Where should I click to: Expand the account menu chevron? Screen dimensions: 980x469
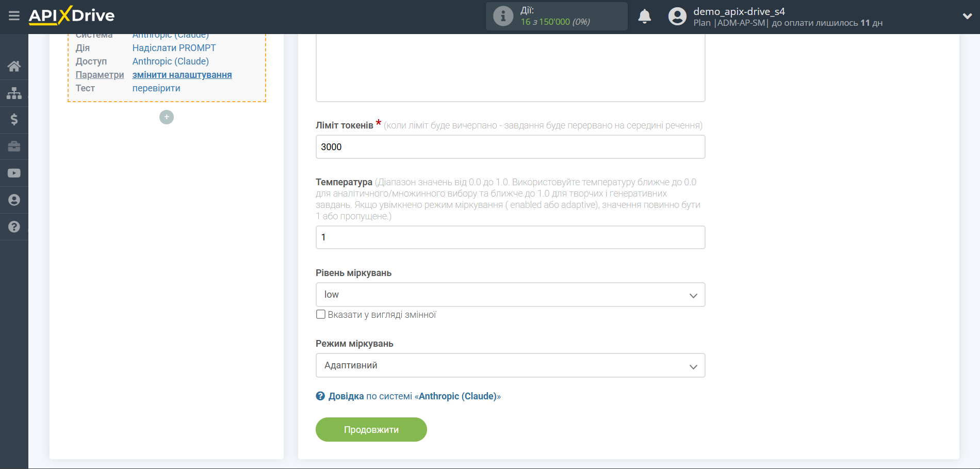click(x=967, y=17)
